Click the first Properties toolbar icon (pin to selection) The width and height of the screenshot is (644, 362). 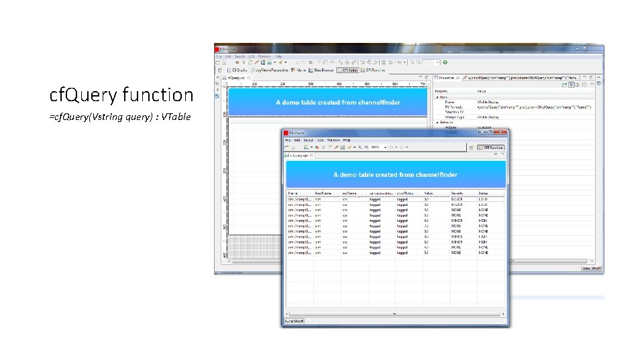565,85
